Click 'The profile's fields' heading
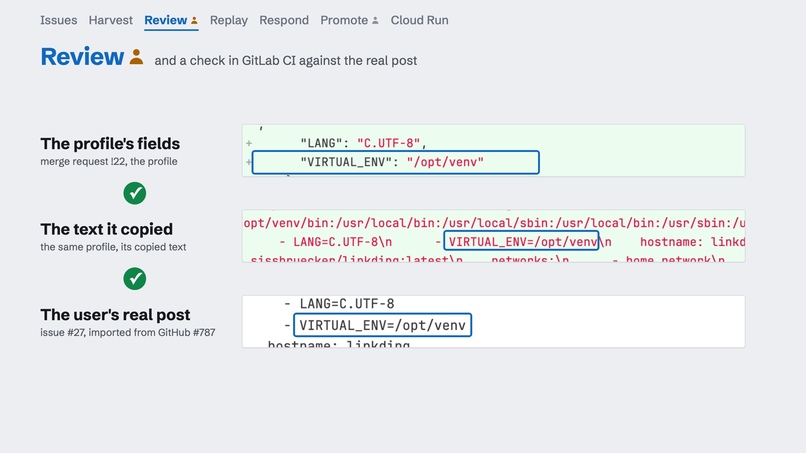 click(x=110, y=143)
